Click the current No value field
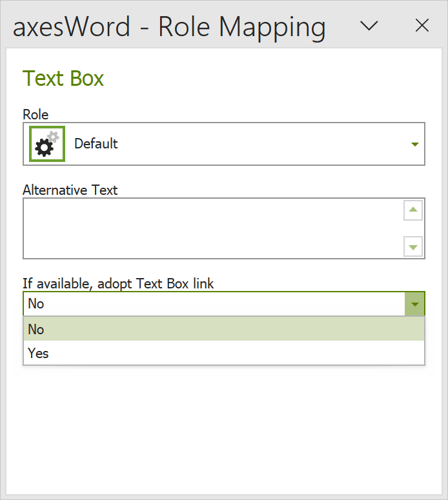448x500 pixels. click(x=214, y=304)
